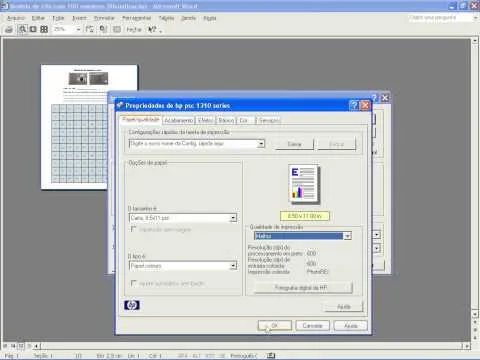Switch to the Acabamento tab
This screenshot has width=480, height=360.
coord(179,120)
